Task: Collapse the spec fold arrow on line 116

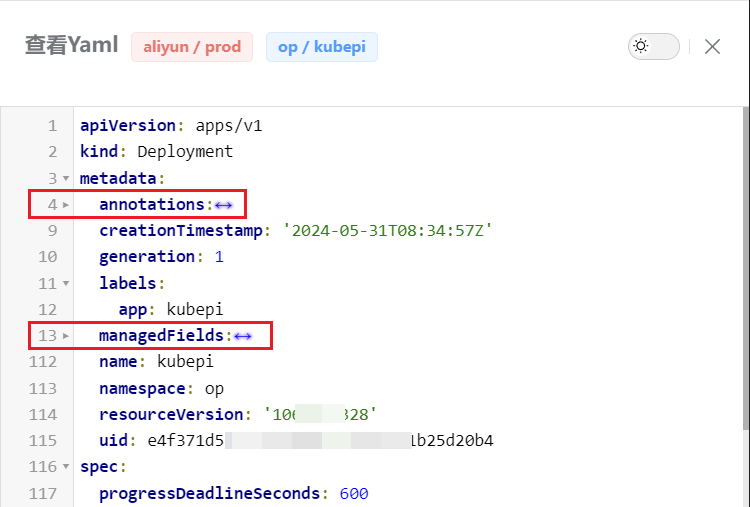Action: click(66, 467)
